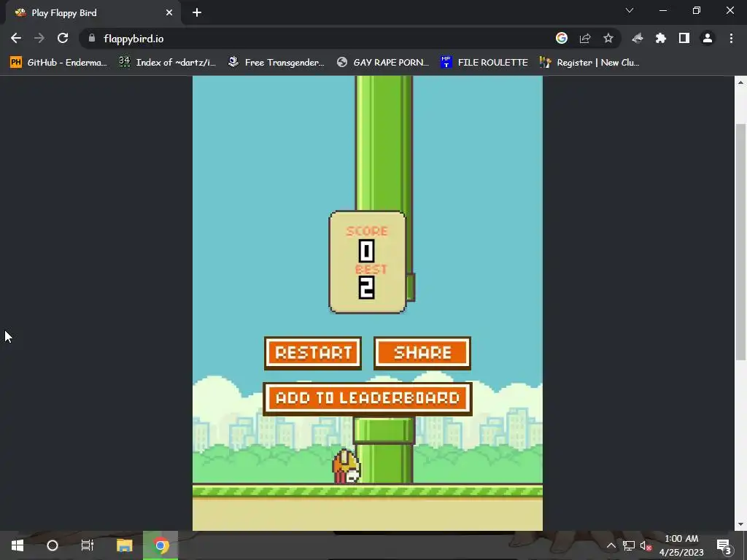This screenshot has width=747, height=560.
Task: Click the scrollbar down arrow
Action: pos(740,525)
